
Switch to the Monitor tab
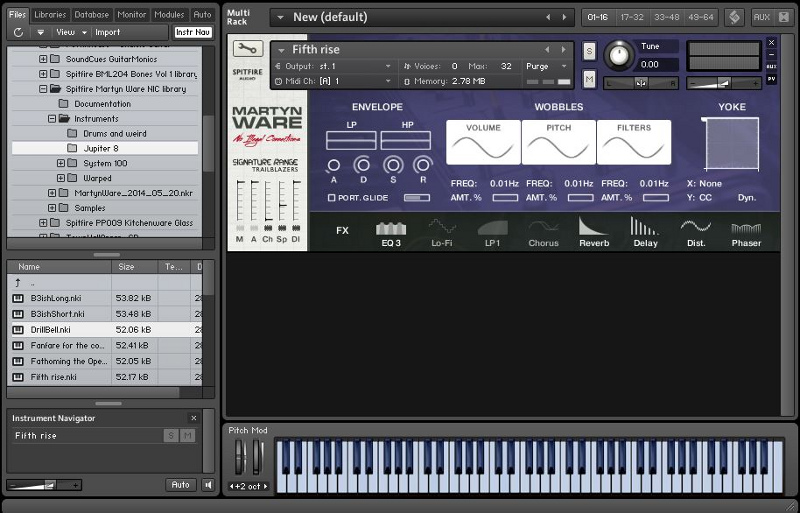(x=132, y=15)
